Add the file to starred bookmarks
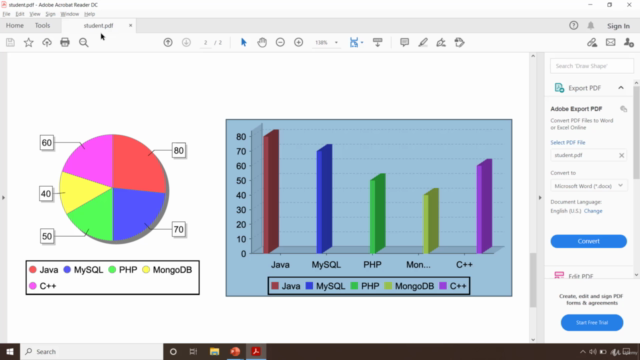The width and height of the screenshot is (640, 360). pyautogui.click(x=29, y=42)
